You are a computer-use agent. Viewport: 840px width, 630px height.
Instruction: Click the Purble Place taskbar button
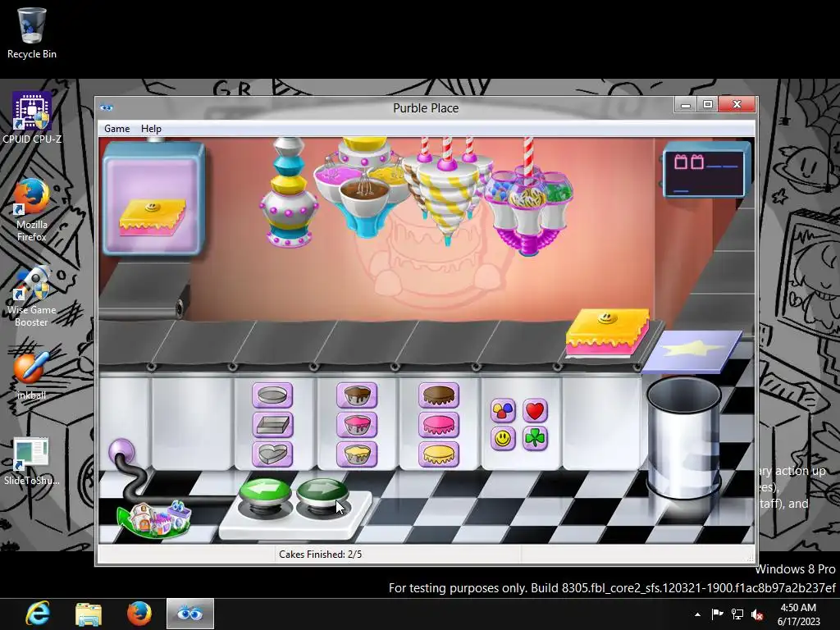(189, 614)
